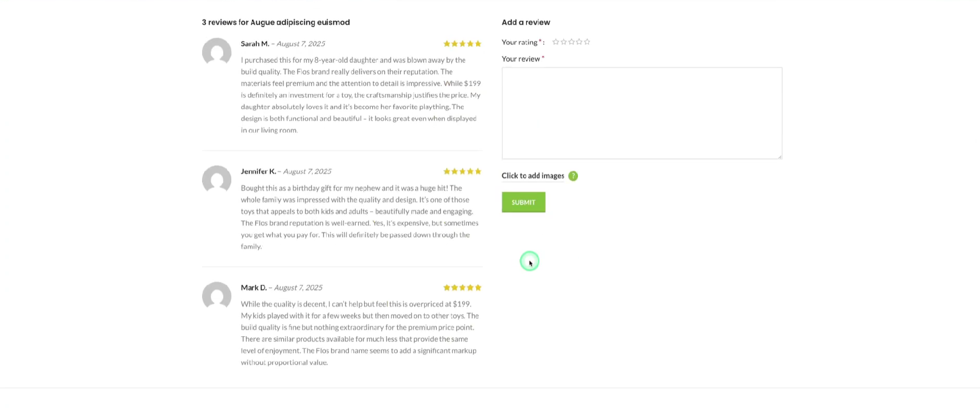Choose the third star in Your rating
This screenshot has width=980, height=419.
[x=572, y=42]
